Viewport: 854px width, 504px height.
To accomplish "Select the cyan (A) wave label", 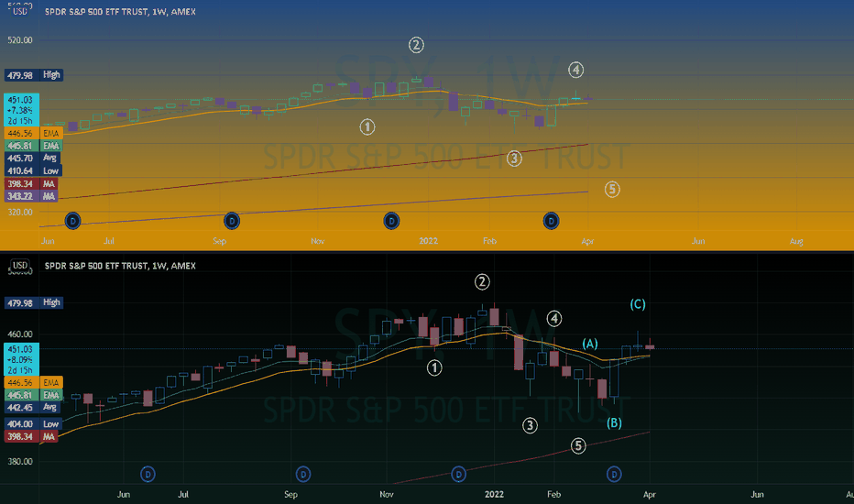I will 590,344.
